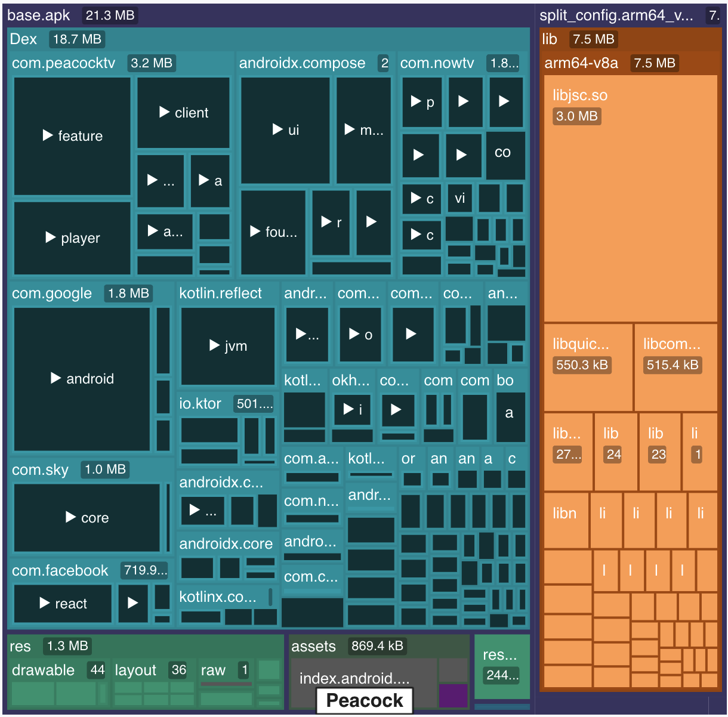
Task: Click the Peacock tooltip label
Action: pos(365,700)
